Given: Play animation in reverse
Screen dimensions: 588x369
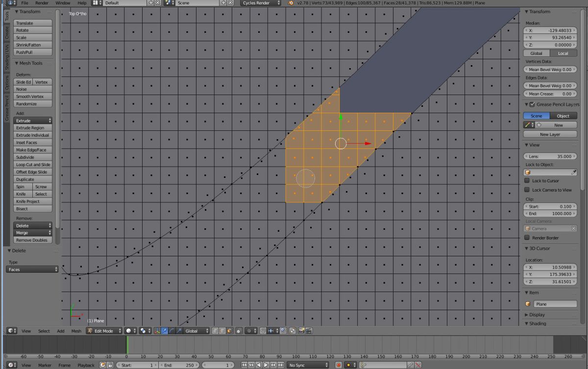Looking at the screenshot, I should 258,365.
